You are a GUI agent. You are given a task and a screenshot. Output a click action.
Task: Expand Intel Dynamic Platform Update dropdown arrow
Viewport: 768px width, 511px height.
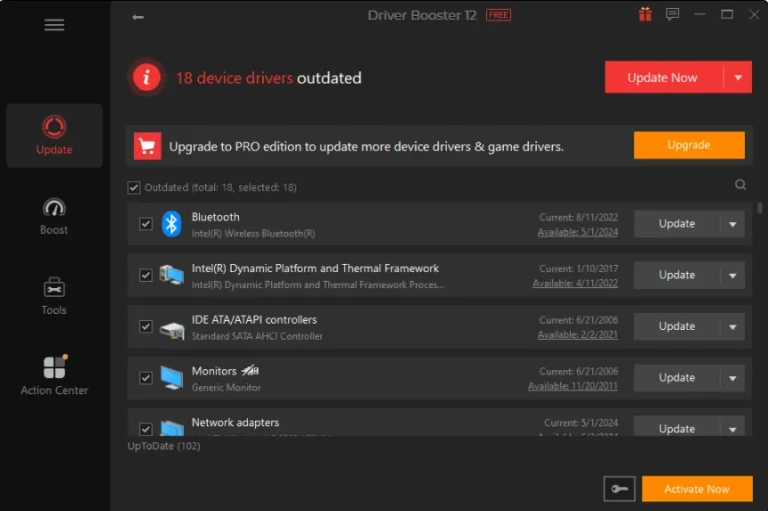click(x=733, y=275)
